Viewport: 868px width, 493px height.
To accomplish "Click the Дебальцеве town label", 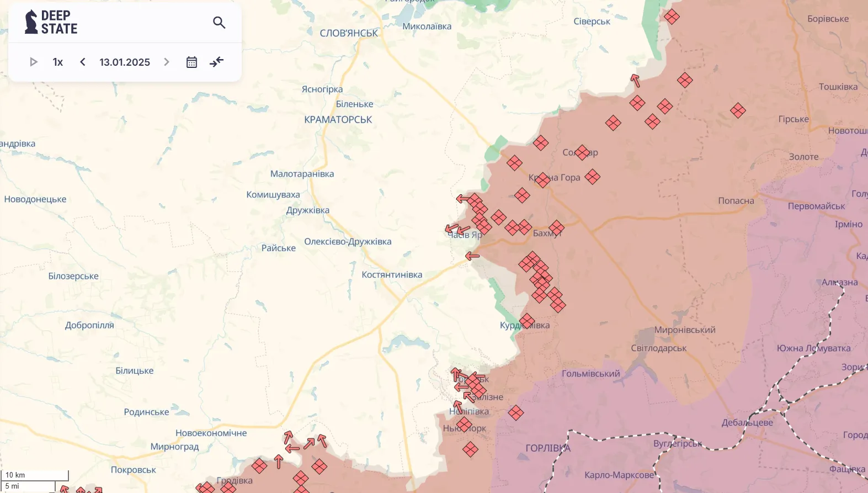I will pyautogui.click(x=747, y=422).
